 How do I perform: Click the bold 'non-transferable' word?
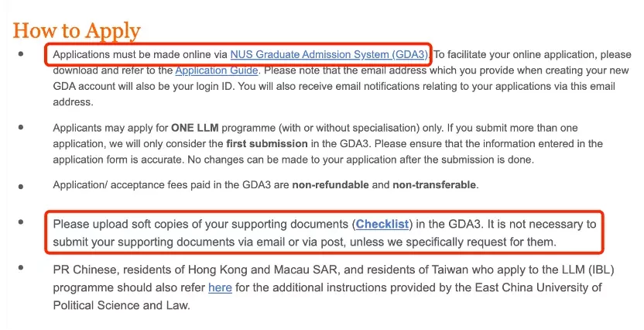(x=434, y=185)
